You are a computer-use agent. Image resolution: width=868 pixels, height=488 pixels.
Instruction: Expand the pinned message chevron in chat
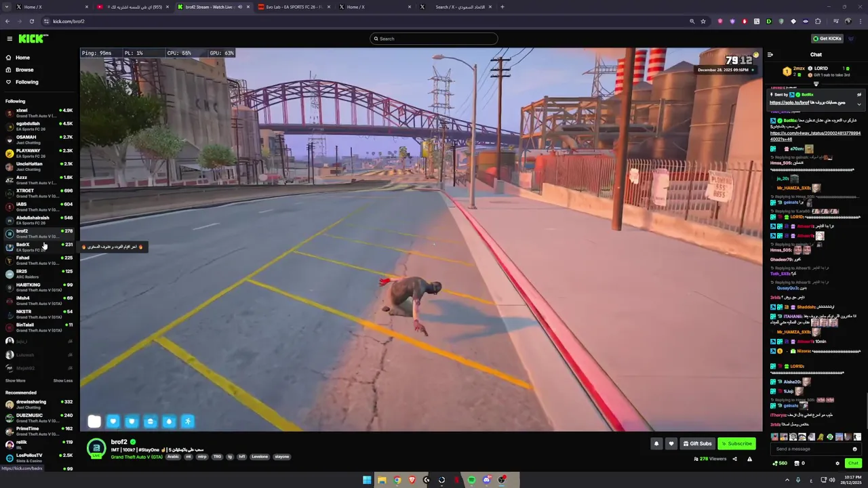pyautogui.click(x=859, y=104)
